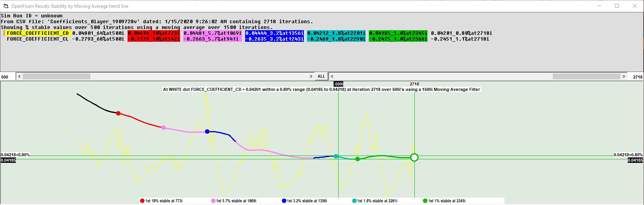Click value 0.04201_0.80%at2718i in CD row
The image size is (644, 205).
[x=462, y=33]
